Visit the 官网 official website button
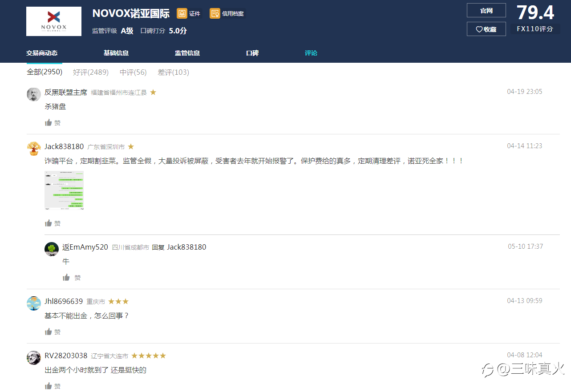 [486, 10]
